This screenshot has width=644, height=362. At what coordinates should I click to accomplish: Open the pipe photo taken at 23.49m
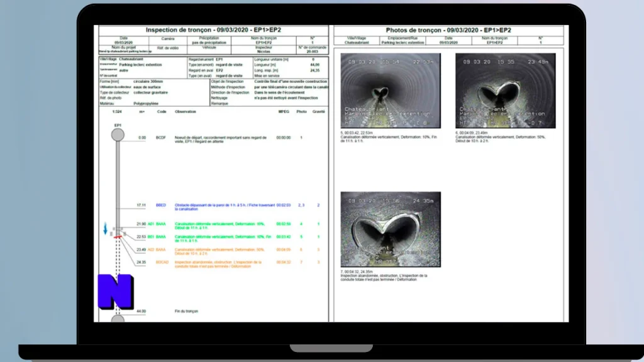[505, 90]
